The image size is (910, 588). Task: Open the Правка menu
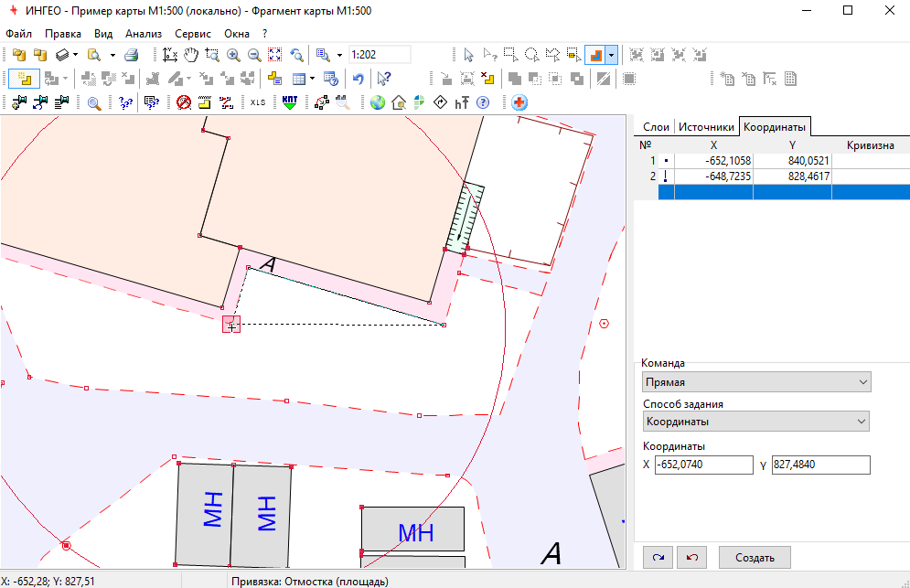(63, 34)
